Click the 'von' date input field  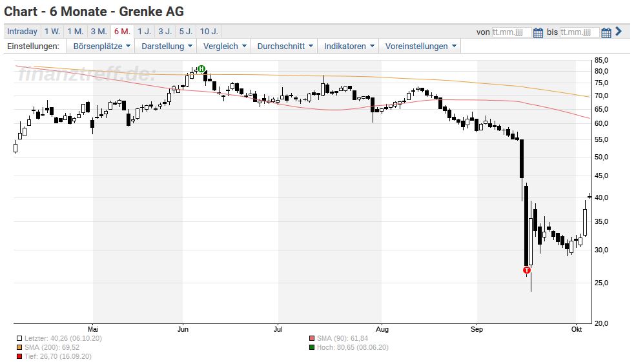coord(511,32)
